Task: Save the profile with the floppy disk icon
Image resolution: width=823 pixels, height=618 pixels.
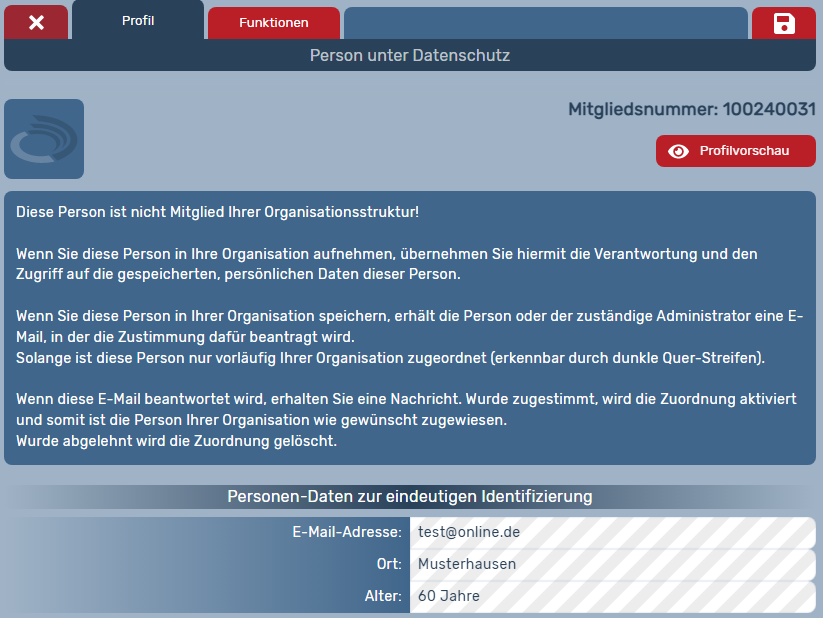Action: pyautogui.click(x=784, y=23)
